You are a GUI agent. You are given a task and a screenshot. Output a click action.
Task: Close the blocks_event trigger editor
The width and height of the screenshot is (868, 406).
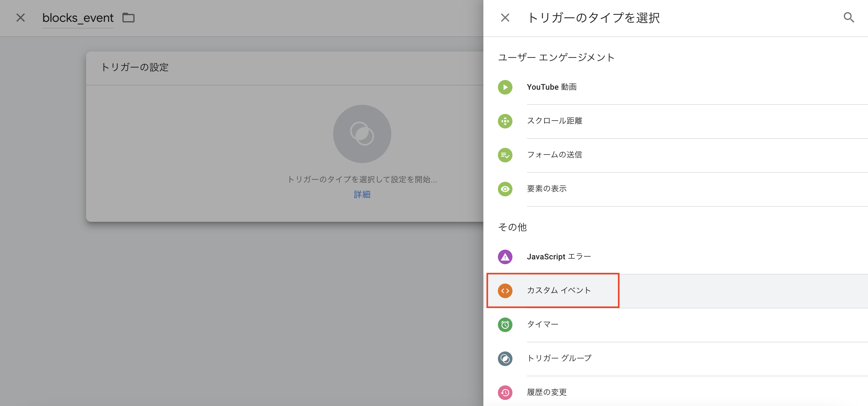click(21, 18)
